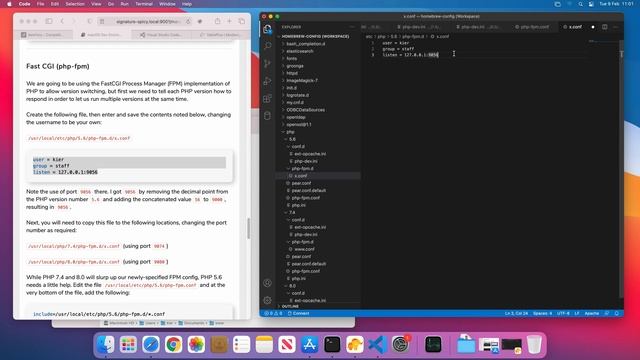Click the Share icon in Safari toolbar
The height and width of the screenshot is (360, 640).
tap(218, 21)
